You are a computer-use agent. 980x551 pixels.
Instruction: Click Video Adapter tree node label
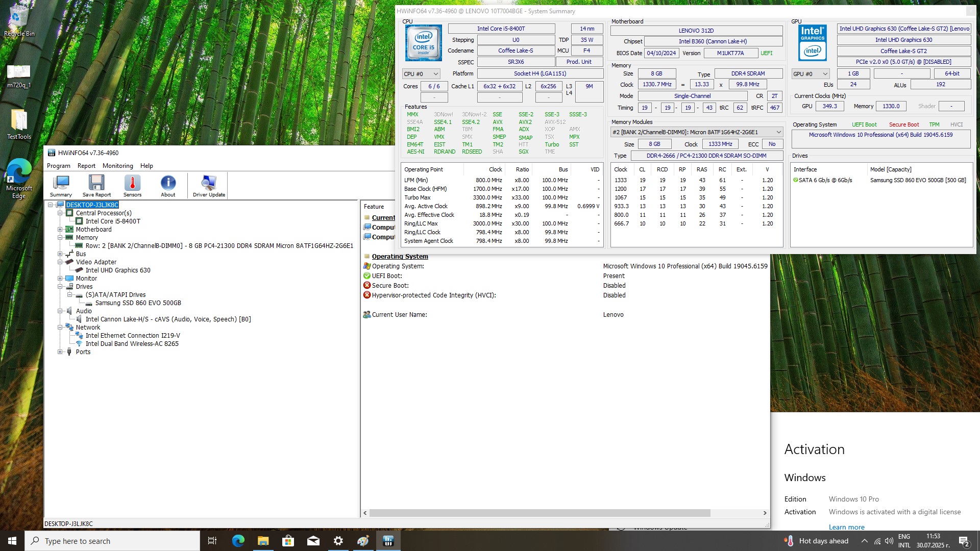(x=96, y=262)
